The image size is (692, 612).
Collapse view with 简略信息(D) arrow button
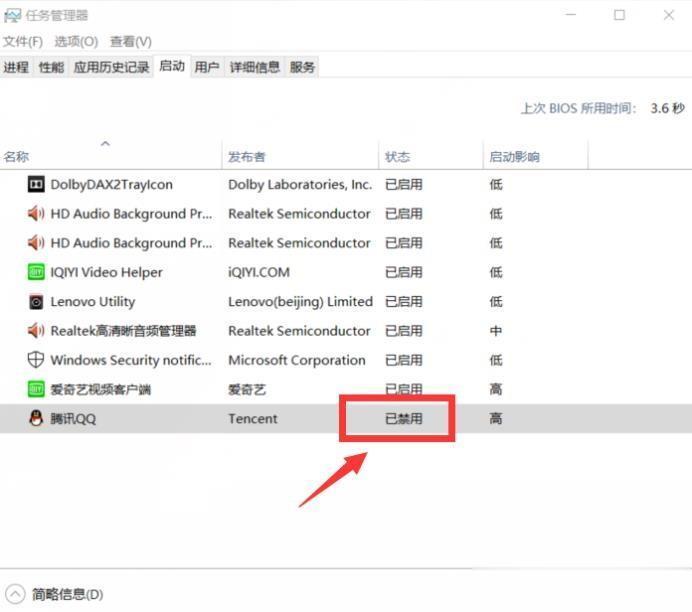[x=15, y=594]
